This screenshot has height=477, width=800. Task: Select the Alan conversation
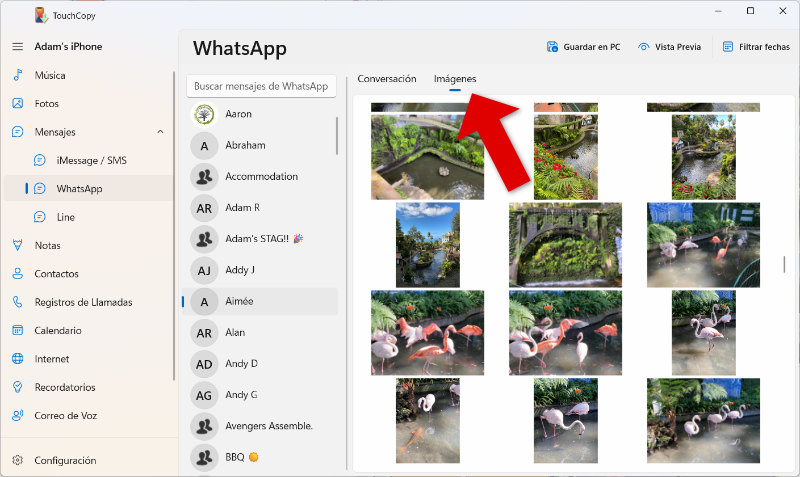tap(260, 333)
